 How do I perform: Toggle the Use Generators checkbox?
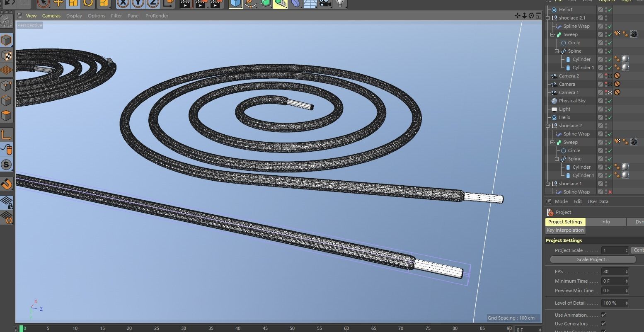(603, 324)
